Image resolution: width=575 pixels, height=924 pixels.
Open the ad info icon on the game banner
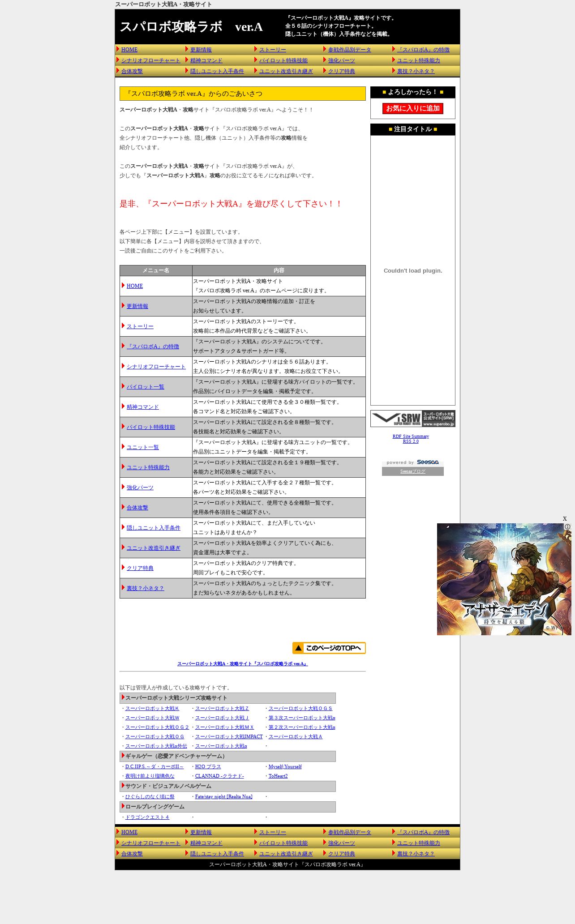(567, 527)
